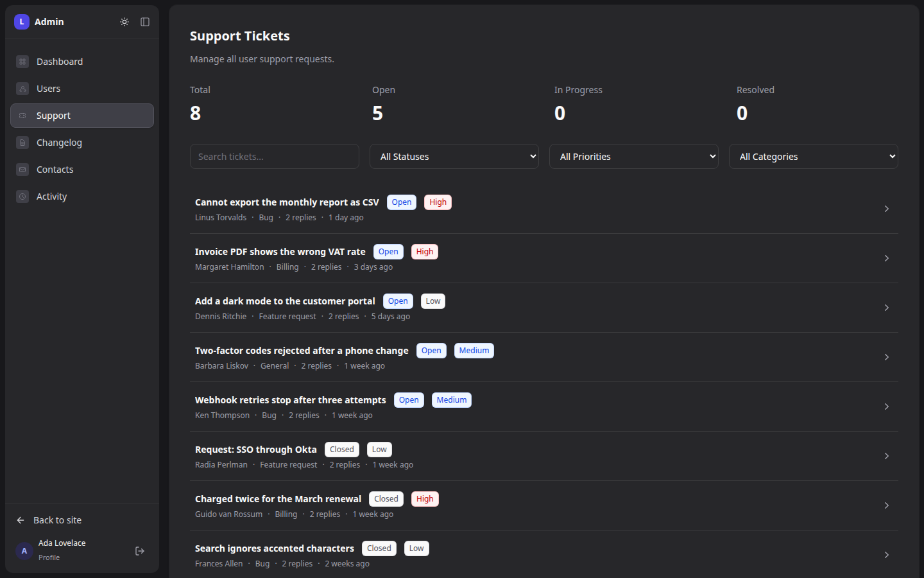
Task: Navigate to Contacts
Action: 82,170
